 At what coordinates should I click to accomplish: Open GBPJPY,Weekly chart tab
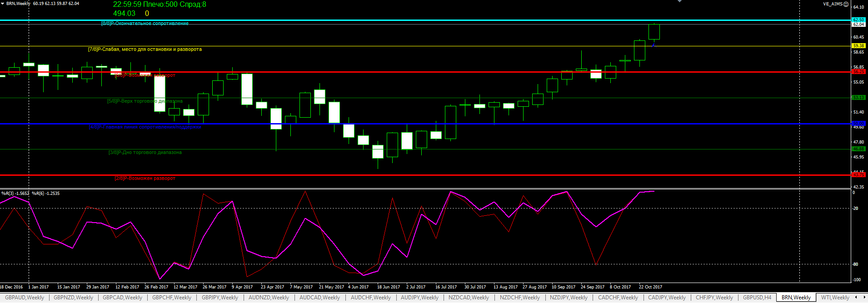coord(220,298)
